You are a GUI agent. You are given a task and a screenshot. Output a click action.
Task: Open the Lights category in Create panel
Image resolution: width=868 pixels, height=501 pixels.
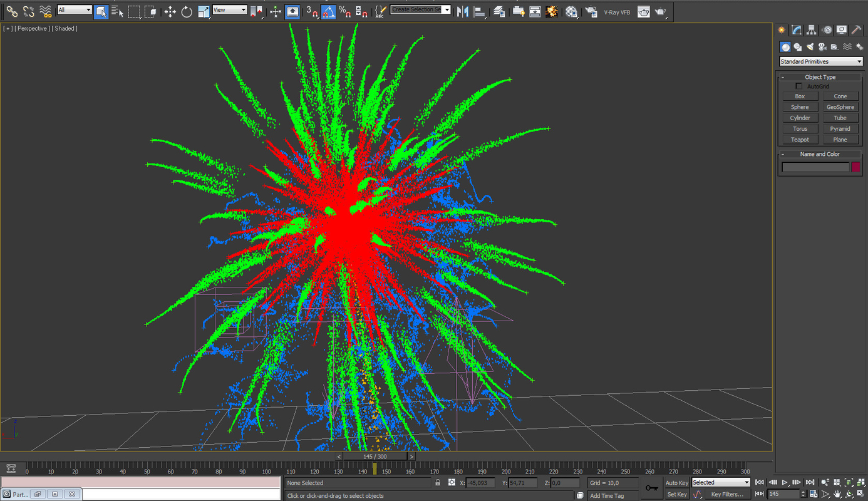tap(811, 47)
